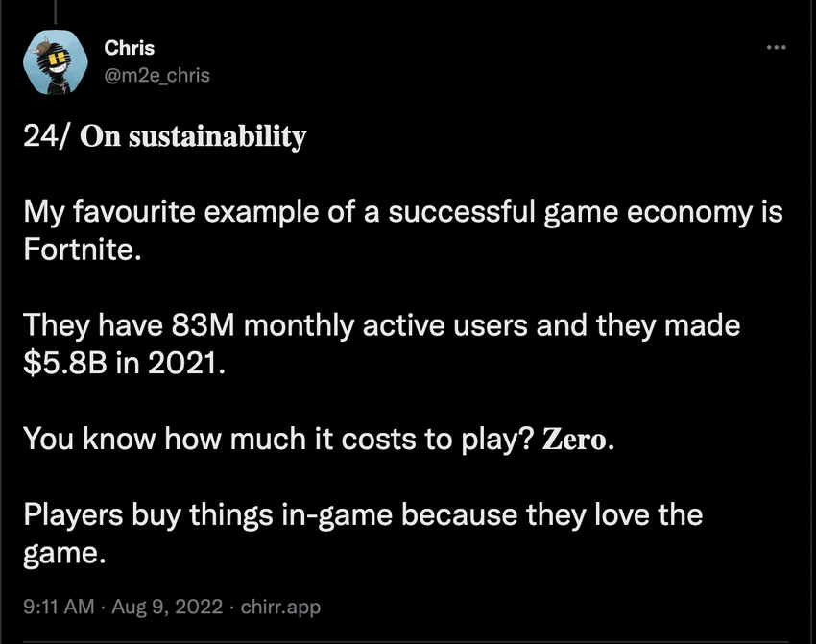816x644 pixels.
Task: Open Chris's hexagonal profile avatar
Action: tap(56, 62)
